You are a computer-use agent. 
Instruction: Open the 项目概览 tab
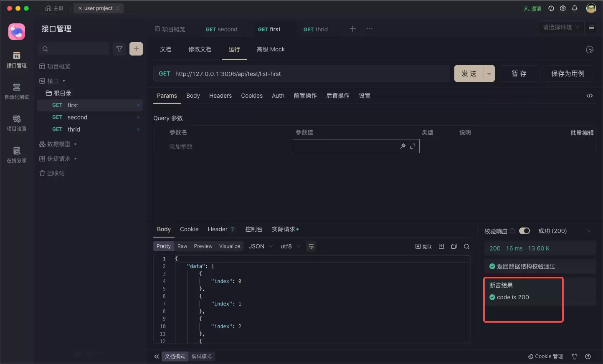coord(170,29)
